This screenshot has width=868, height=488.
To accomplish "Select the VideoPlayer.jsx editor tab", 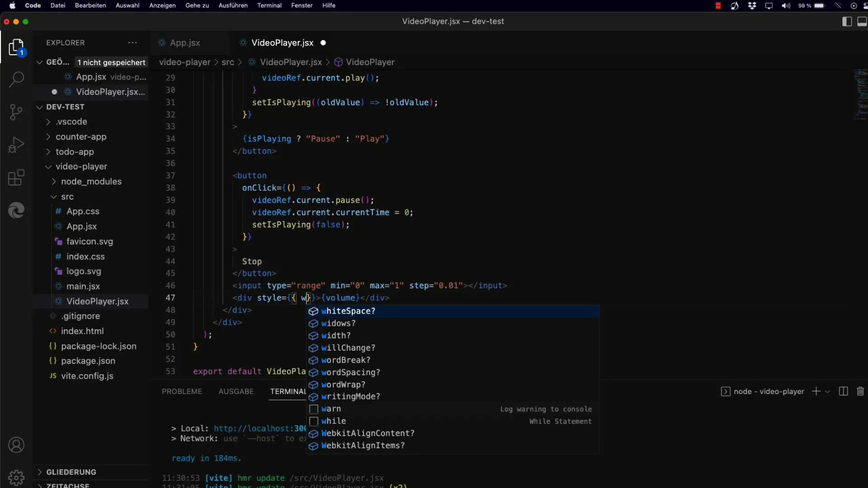I will 282,42.
